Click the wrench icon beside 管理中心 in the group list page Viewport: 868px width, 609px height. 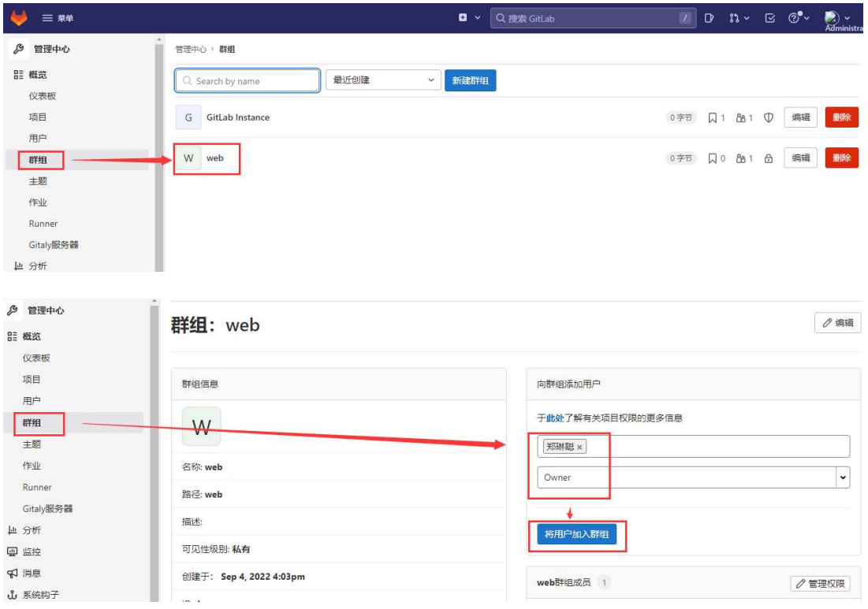pos(18,49)
